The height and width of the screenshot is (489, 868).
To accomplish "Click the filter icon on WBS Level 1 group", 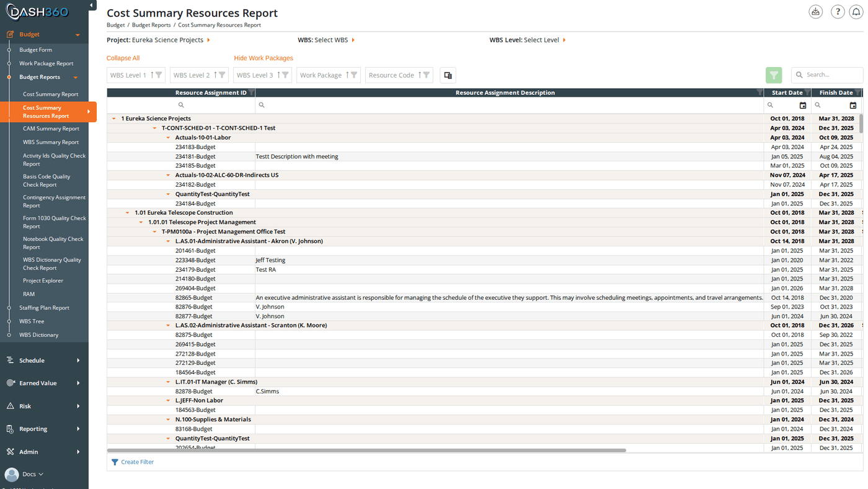I will [x=159, y=75].
